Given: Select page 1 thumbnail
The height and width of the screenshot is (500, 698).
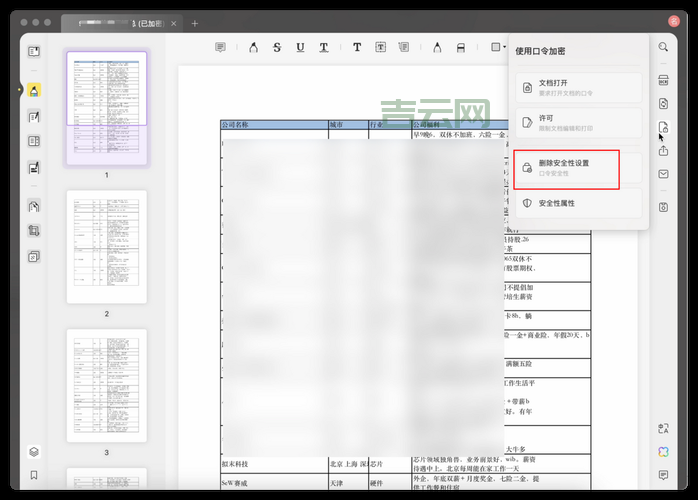Looking at the screenshot, I should click(106, 108).
